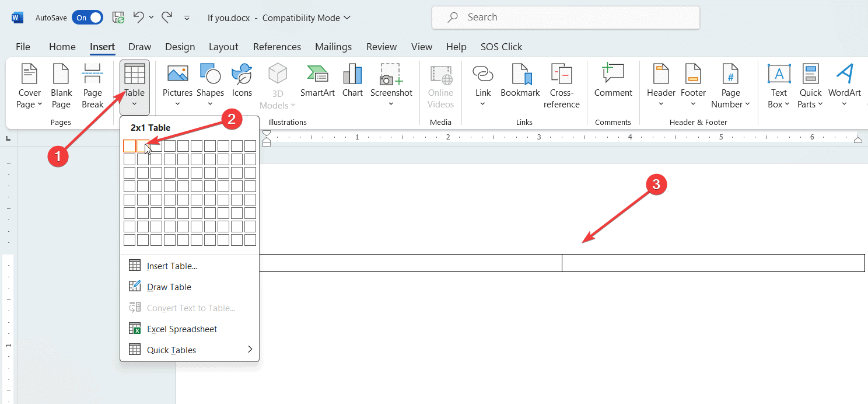Insert a Cross-reference
Viewport: 868px width, 404px height.
[562, 86]
